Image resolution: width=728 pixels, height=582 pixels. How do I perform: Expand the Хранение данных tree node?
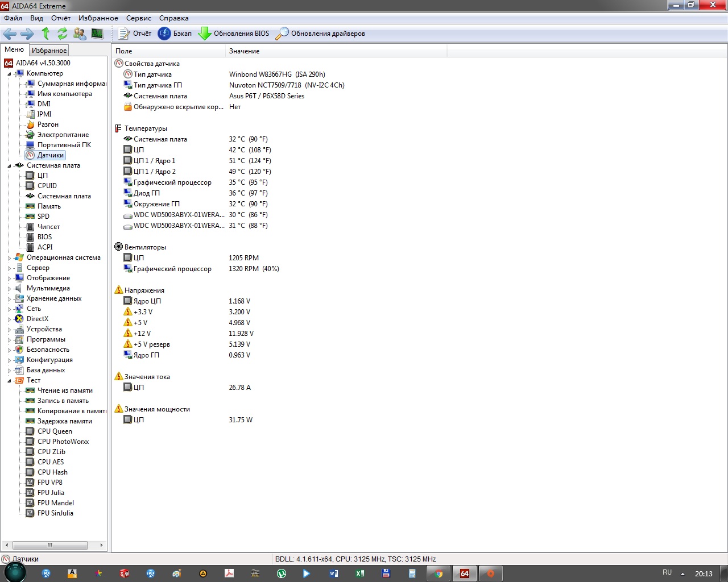(9, 299)
